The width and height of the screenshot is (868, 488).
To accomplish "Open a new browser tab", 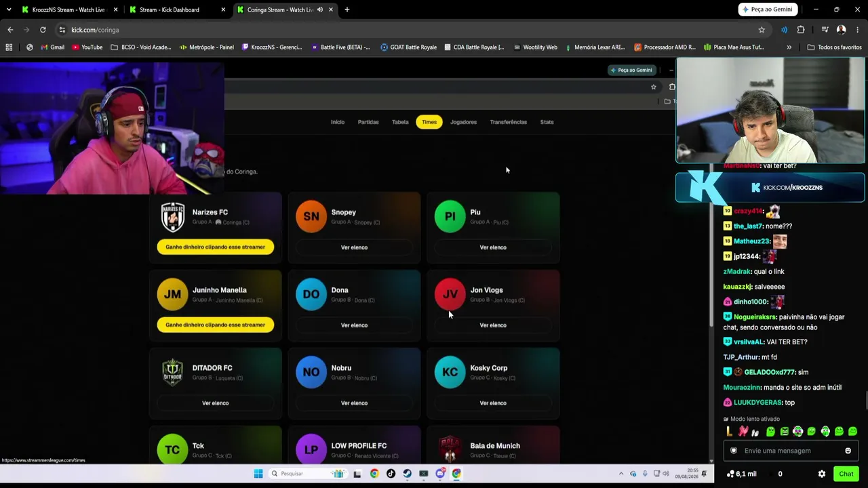I will [x=347, y=9].
